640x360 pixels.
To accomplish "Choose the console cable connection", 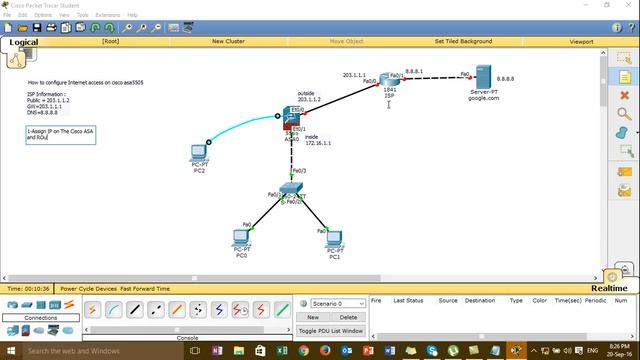I will pos(113,310).
